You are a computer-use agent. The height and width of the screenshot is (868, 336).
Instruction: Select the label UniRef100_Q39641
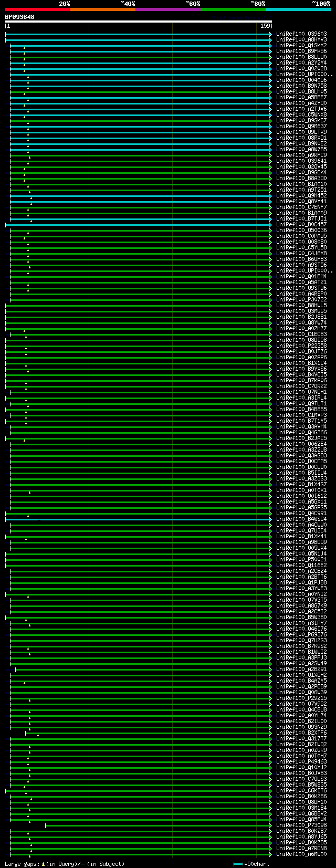[x=301, y=161]
